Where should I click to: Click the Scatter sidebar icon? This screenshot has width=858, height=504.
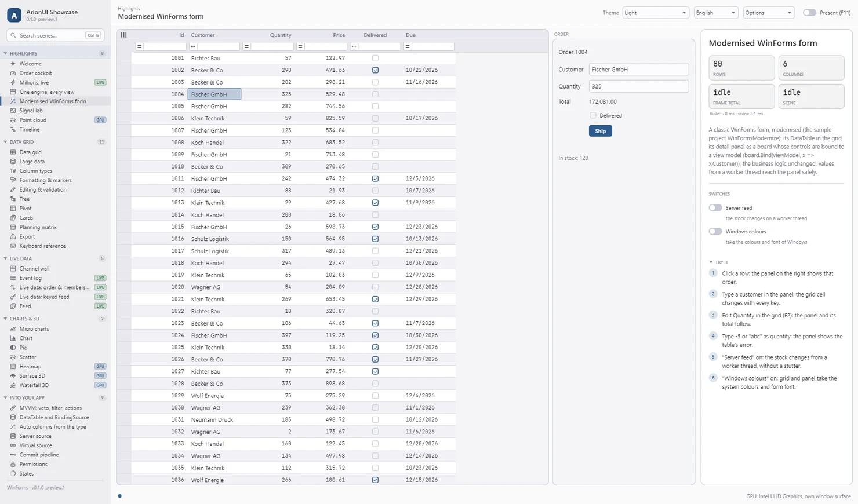point(13,357)
